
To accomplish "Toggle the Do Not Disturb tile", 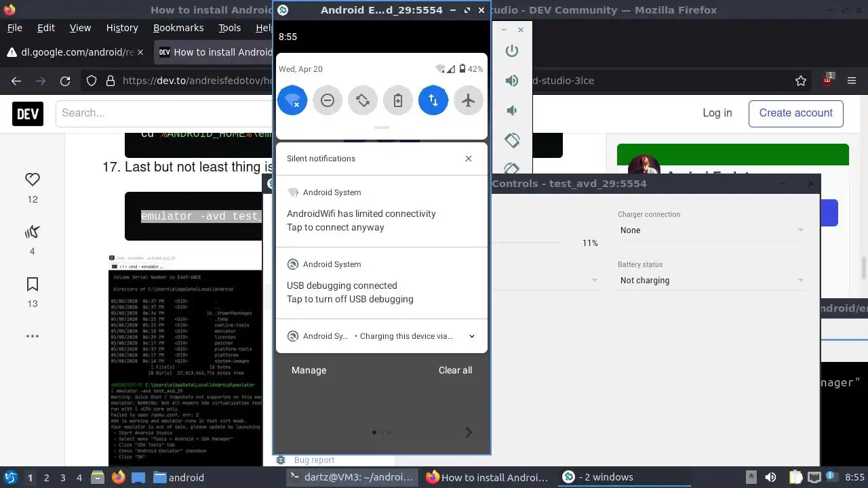I will (x=328, y=100).
